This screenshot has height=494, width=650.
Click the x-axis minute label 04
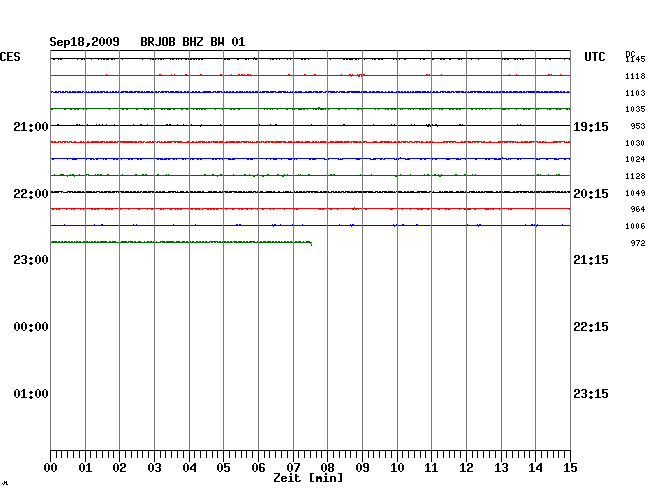[189, 468]
